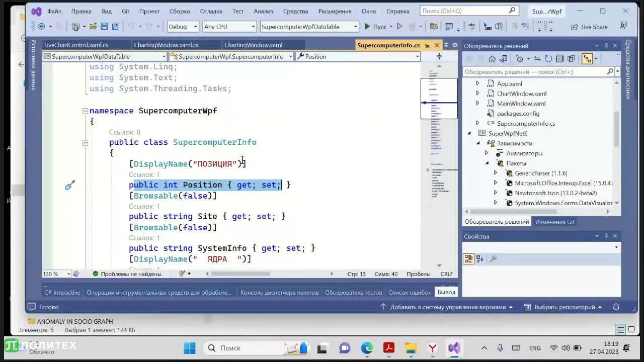Switch to the ChartingWindow.xaml.cs tab
Image resolution: width=644 pixels, height=362 pixels.
[166, 45]
